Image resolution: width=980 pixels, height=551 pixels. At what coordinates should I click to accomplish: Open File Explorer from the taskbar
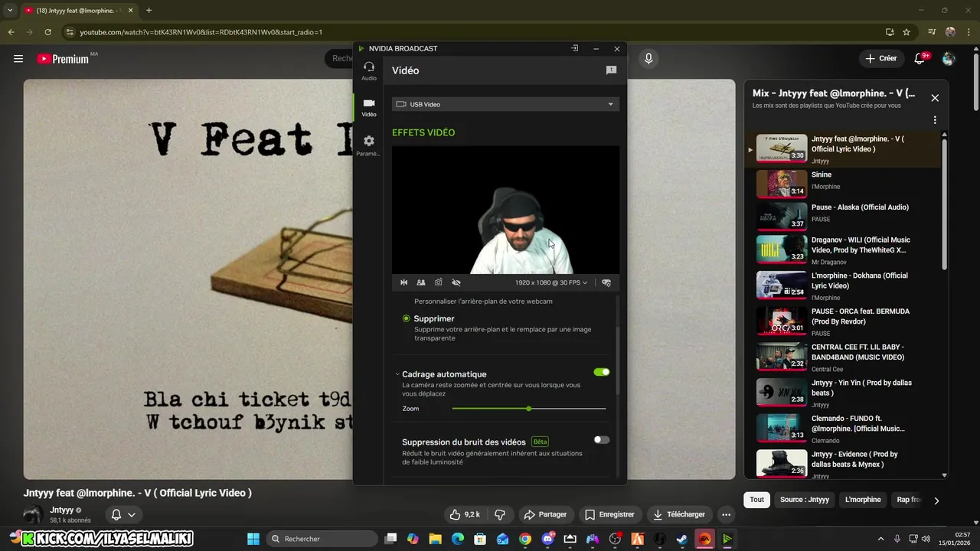click(x=435, y=539)
